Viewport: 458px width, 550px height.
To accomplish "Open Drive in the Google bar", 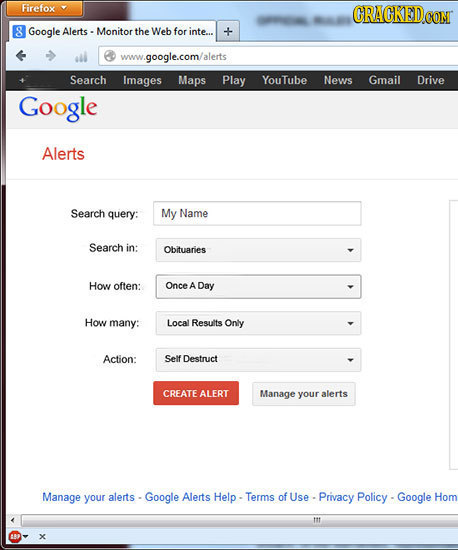I will point(430,80).
